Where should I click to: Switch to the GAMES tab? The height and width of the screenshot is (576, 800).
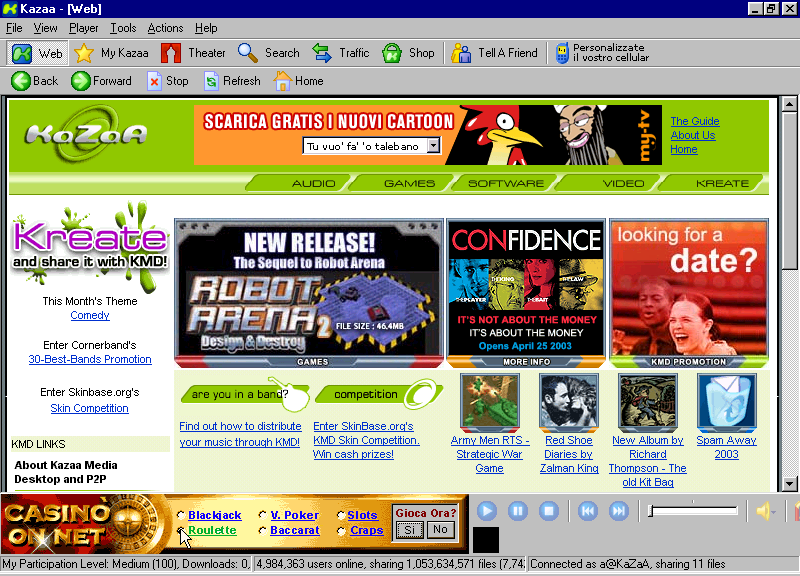point(403,183)
